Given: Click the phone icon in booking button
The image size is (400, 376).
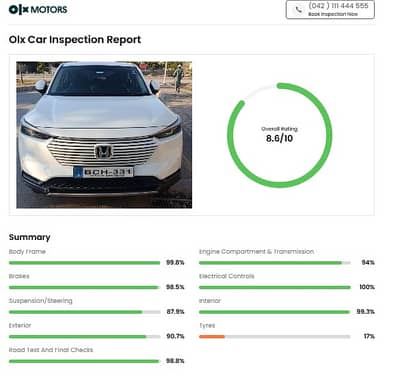Looking at the screenshot, I should click(x=298, y=10).
